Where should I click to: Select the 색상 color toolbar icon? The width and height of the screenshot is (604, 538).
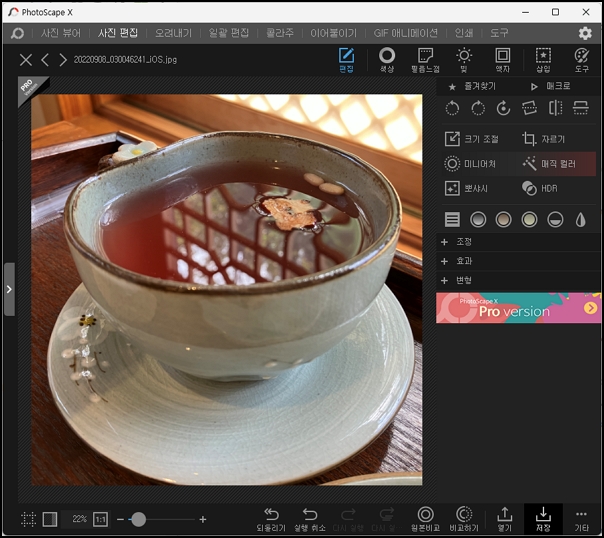point(387,60)
